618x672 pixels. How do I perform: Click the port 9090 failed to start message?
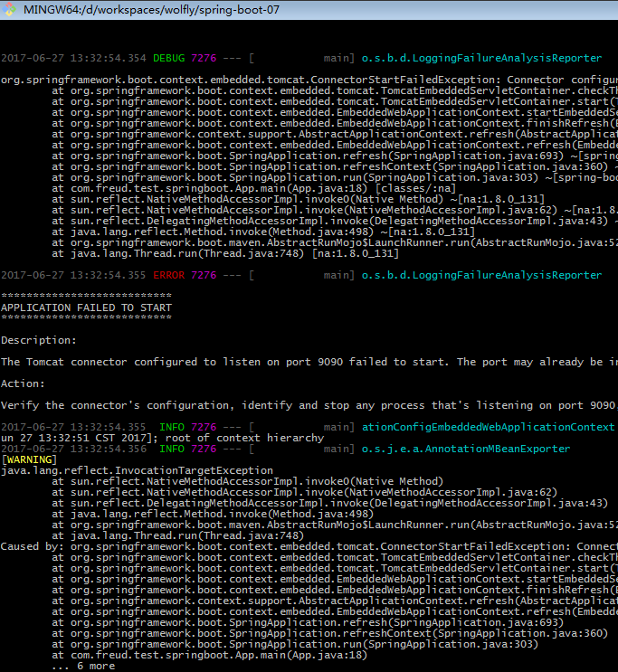click(309, 362)
